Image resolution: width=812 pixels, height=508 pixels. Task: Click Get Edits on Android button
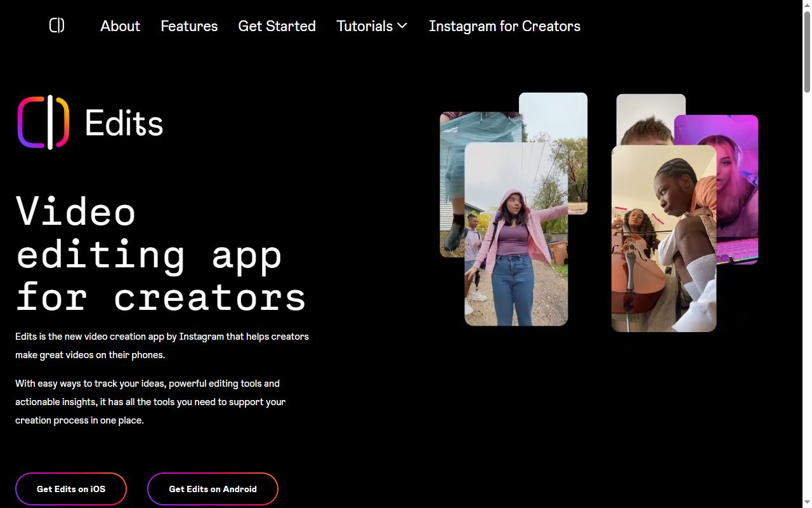pyautogui.click(x=213, y=489)
